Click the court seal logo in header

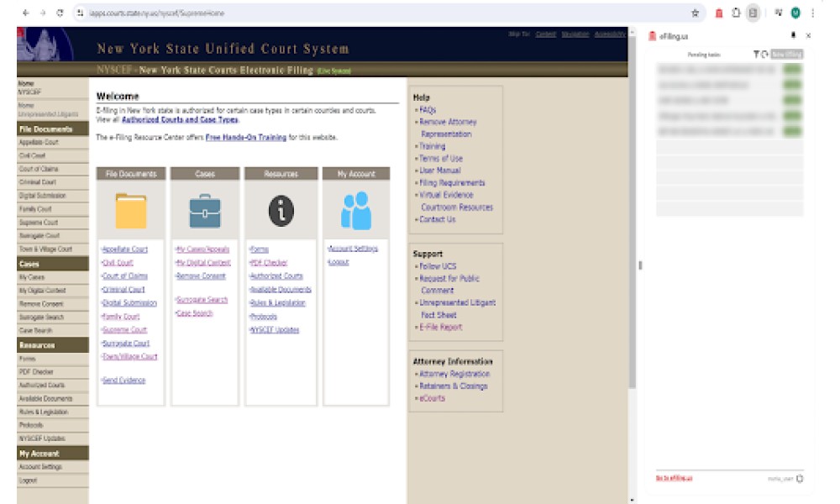45,44
